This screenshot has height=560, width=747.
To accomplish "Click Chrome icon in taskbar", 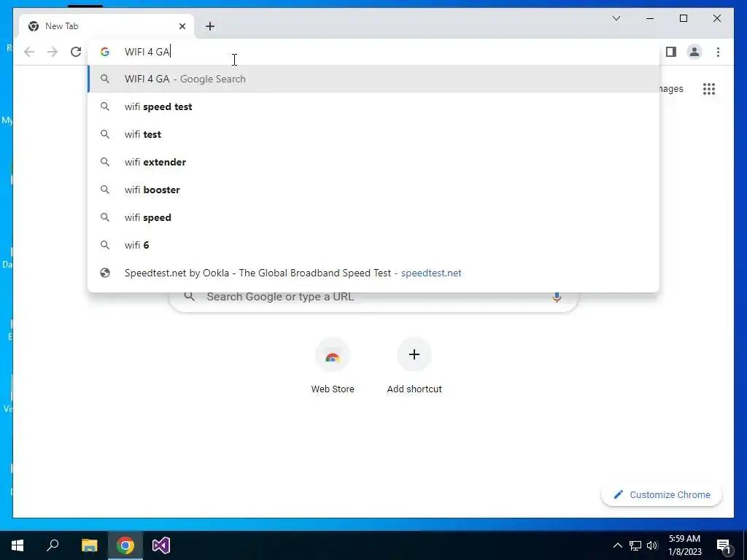I will click(125, 545).
